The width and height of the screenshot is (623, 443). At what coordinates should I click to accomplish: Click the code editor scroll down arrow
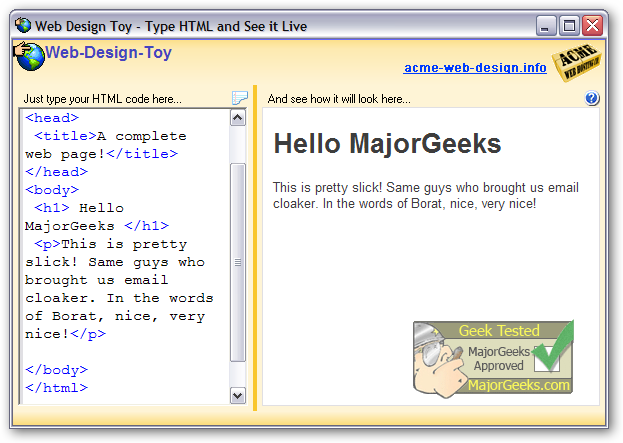click(238, 395)
